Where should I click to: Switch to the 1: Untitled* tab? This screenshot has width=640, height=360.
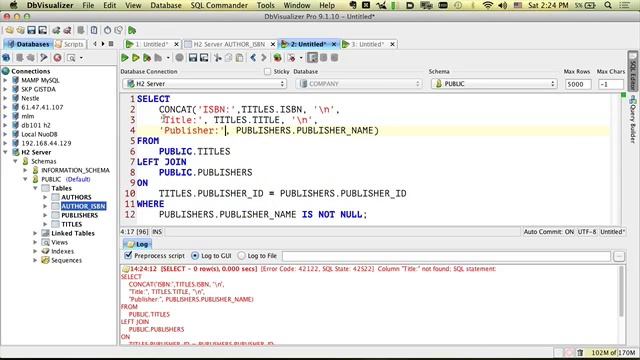click(151, 44)
